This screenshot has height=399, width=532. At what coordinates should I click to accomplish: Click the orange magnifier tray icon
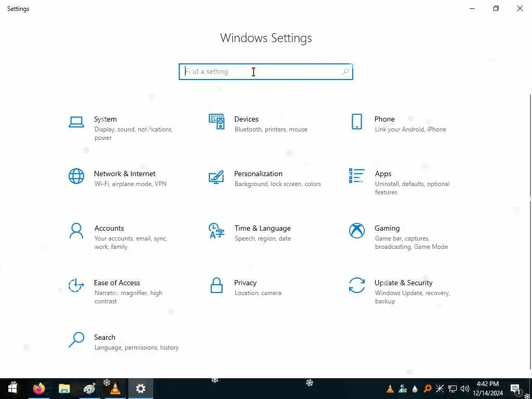click(428, 389)
